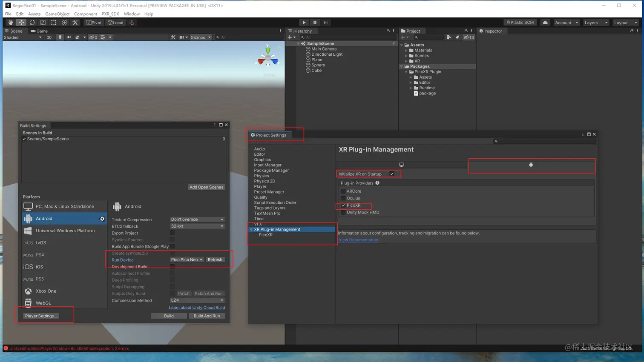The image size is (644, 362).
Task: Select the Transform tool in the toolbar
Action: [x=64, y=23]
